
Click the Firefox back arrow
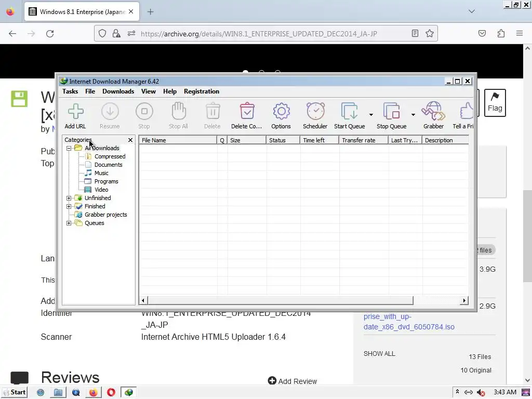tap(12, 34)
